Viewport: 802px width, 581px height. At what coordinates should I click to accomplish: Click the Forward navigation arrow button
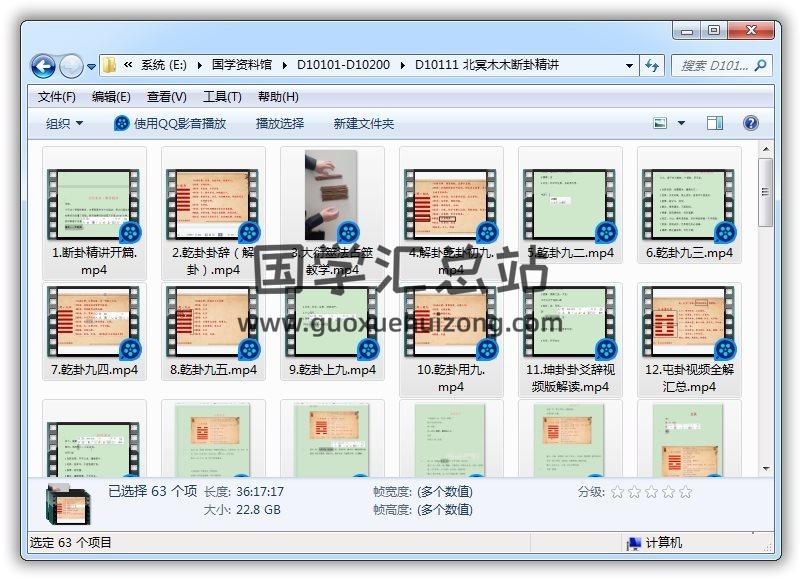pos(71,66)
